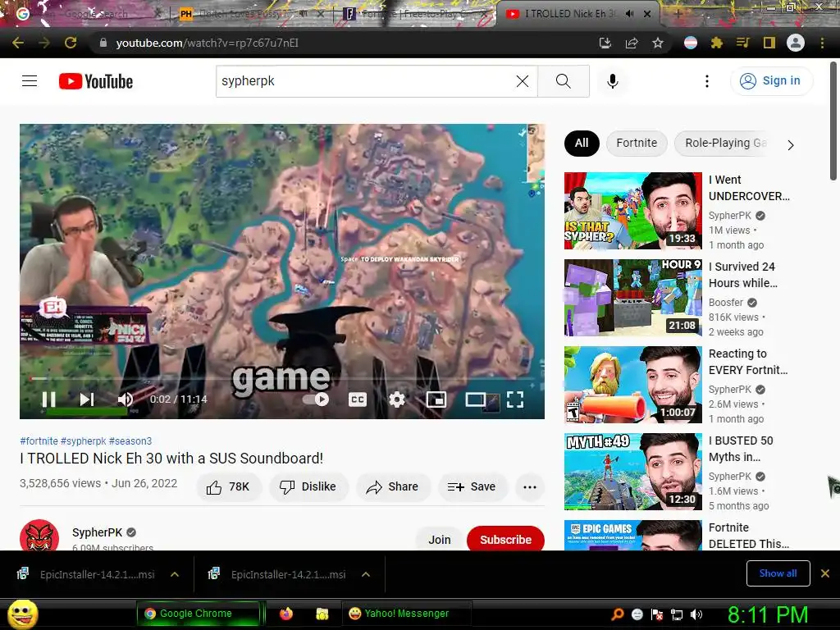The width and height of the screenshot is (840, 630).
Task: Pause the video
Action: point(48,399)
